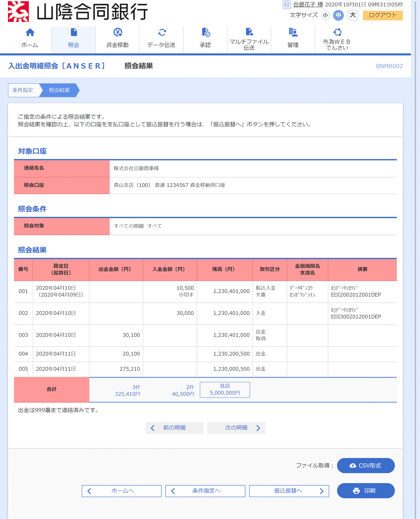This screenshot has height=519, width=420.
Task: Click the 残高 5,000,000円 balance box
Action: coord(225,389)
